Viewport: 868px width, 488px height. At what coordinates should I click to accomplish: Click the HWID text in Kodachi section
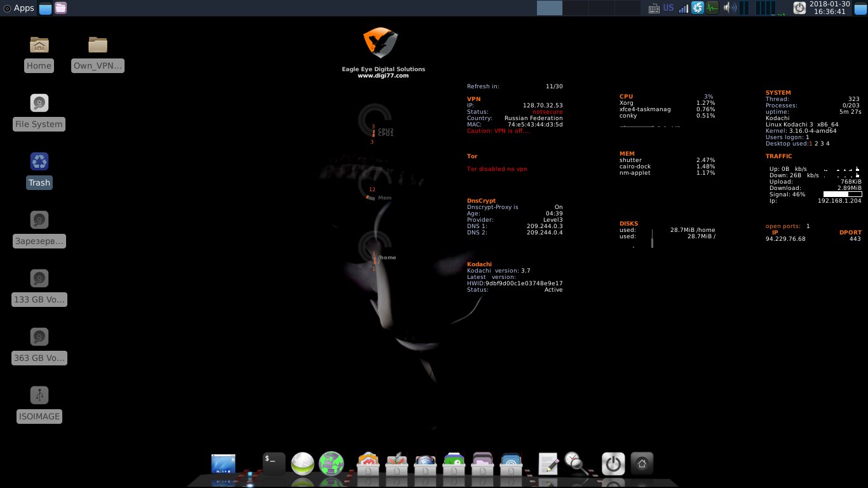(x=515, y=283)
